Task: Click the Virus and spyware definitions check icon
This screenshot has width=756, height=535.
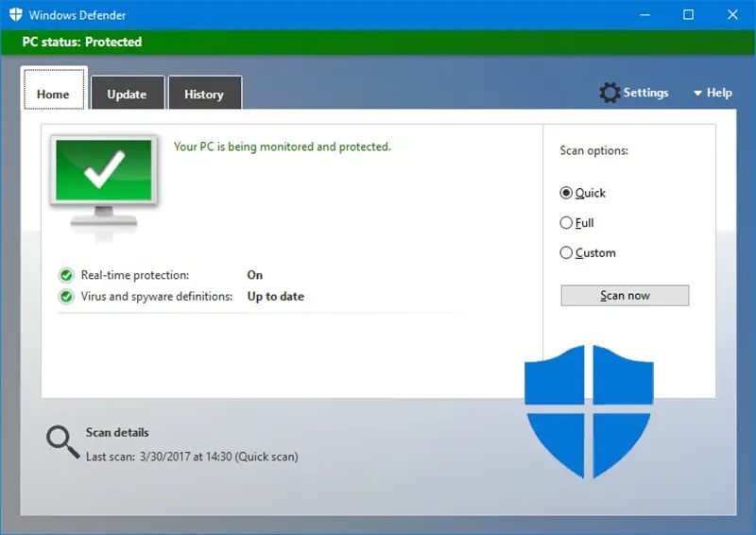Action: pyautogui.click(x=66, y=296)
